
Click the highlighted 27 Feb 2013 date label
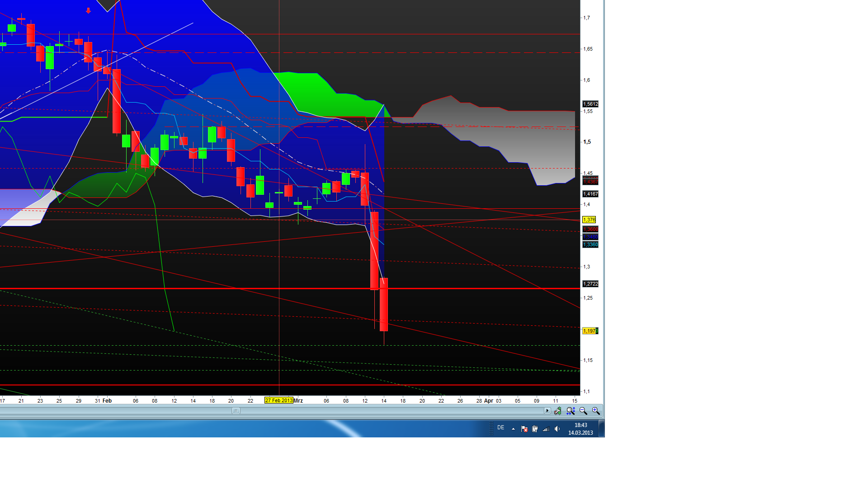(278, 400)
